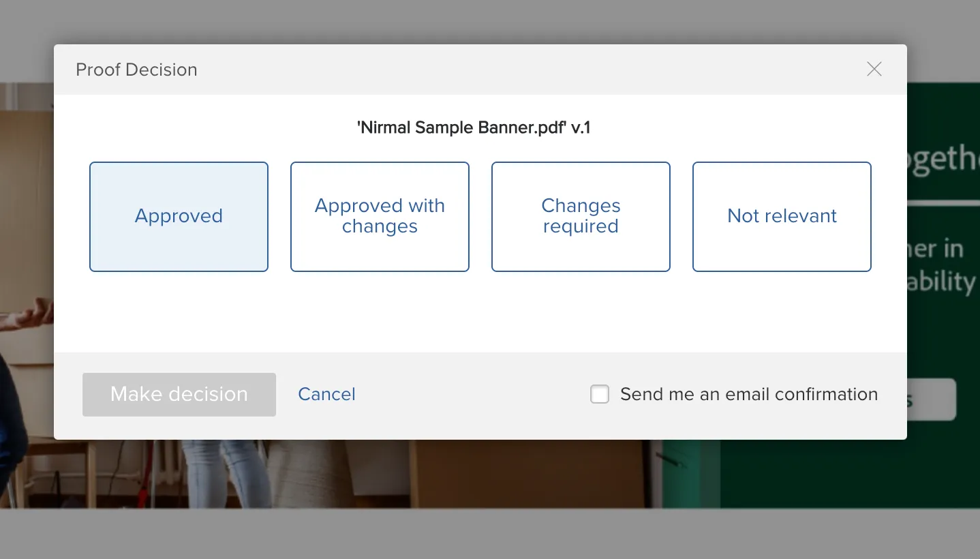This screenshot has width=980, height=559.
Task: Close the Proof Decision dialog with X
Action: (x=874, y=69)
